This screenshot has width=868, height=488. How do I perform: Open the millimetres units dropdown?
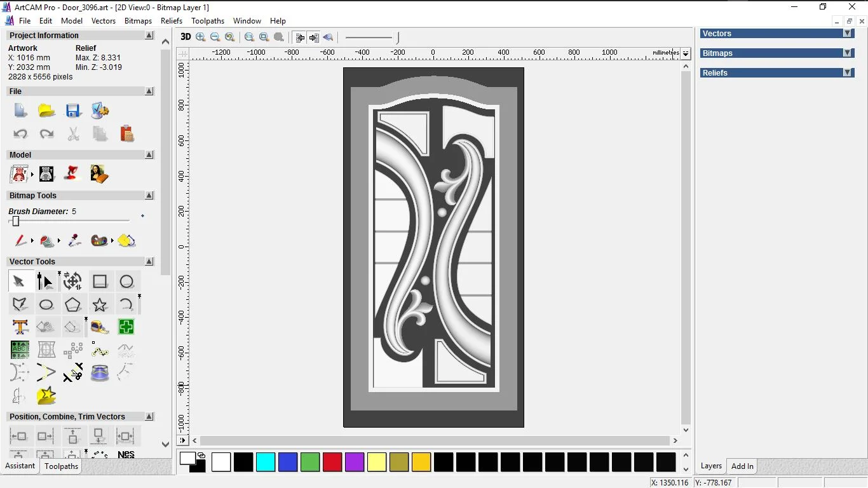point(686,53)
